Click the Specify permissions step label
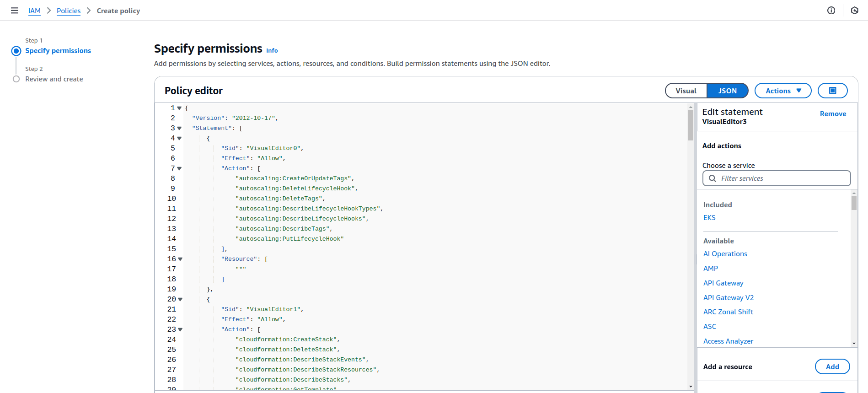868x393 pixels. [x=58, y=51]
